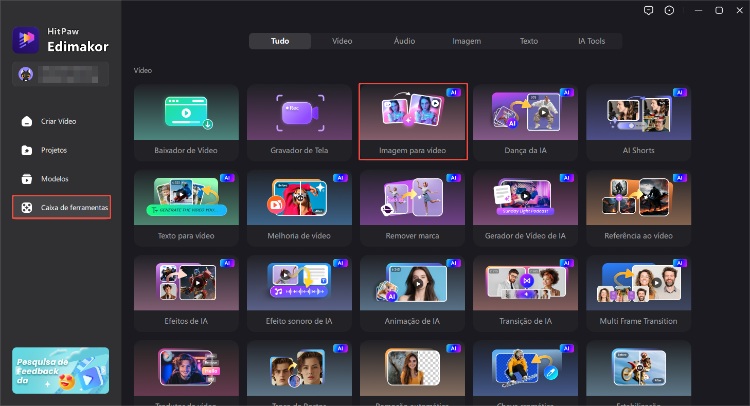Open the face swap card with two men
The height and width of the screenshot is (406, 750).
[x=299, y=373]
